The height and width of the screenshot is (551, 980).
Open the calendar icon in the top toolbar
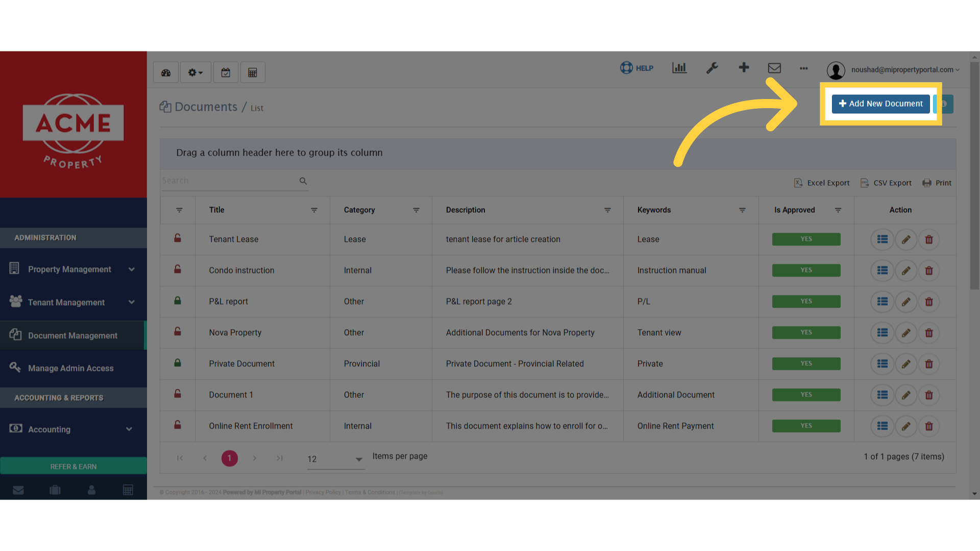pos(226,72)
